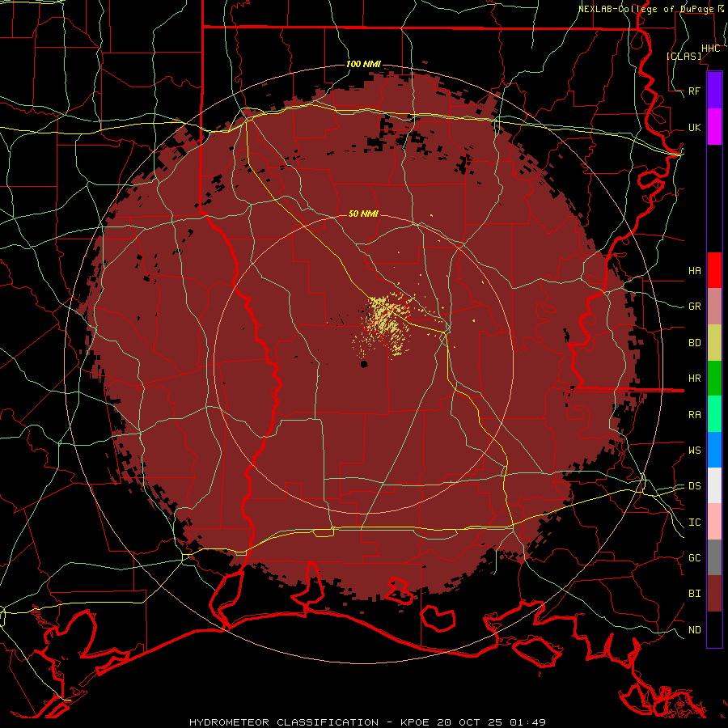The width and height of the screenshot is (728, 728).
Task: Select the GR pink legend swatch
Action: (x=714, y=307)
